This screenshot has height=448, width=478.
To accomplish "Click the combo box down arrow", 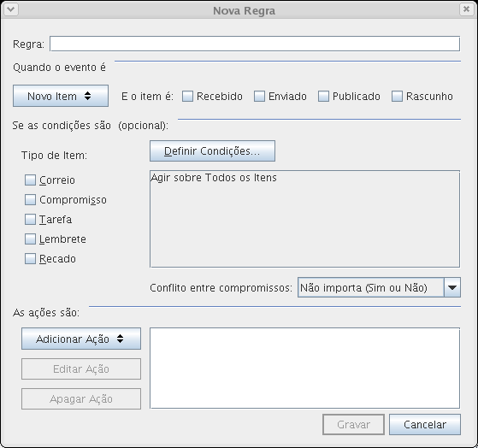I will click(452, 287).
